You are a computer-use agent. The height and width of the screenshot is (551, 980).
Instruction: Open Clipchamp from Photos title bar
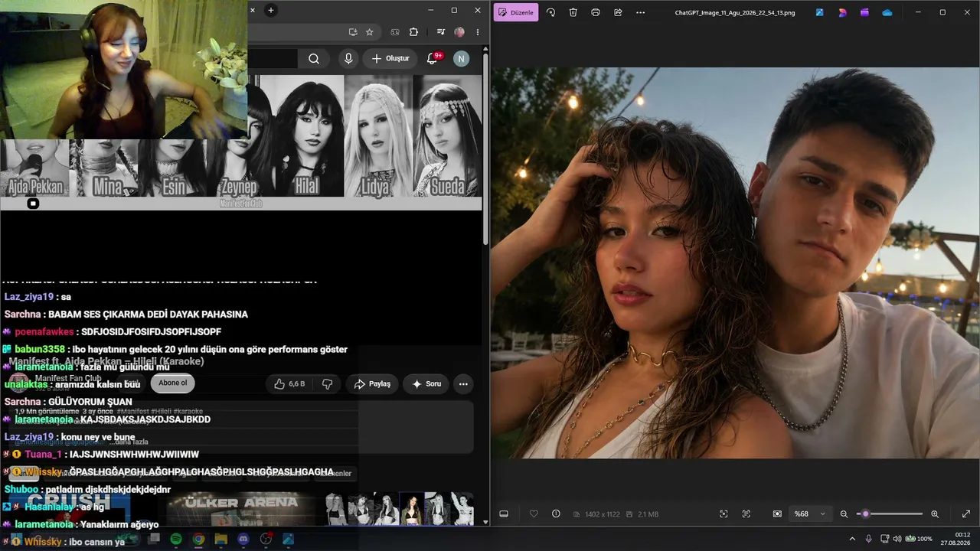click(864, 12)
